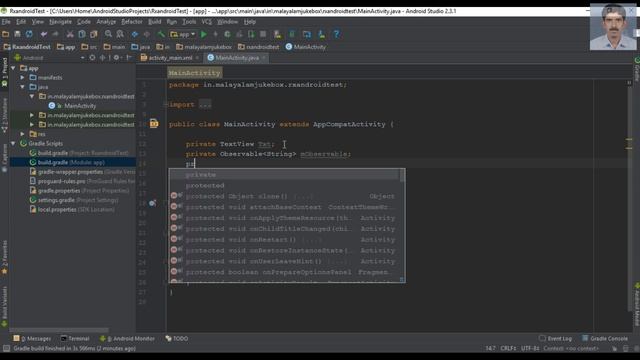Click the Project panel horizontal scrollbar
The image size is (640, 360).
pyautogui.click(x=60, y=330)
